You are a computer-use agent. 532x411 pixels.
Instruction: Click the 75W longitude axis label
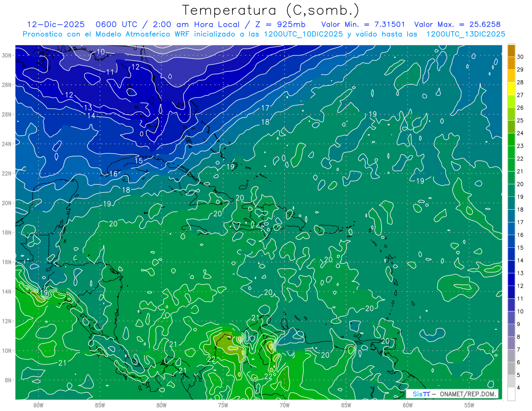(x=223, y=405)
